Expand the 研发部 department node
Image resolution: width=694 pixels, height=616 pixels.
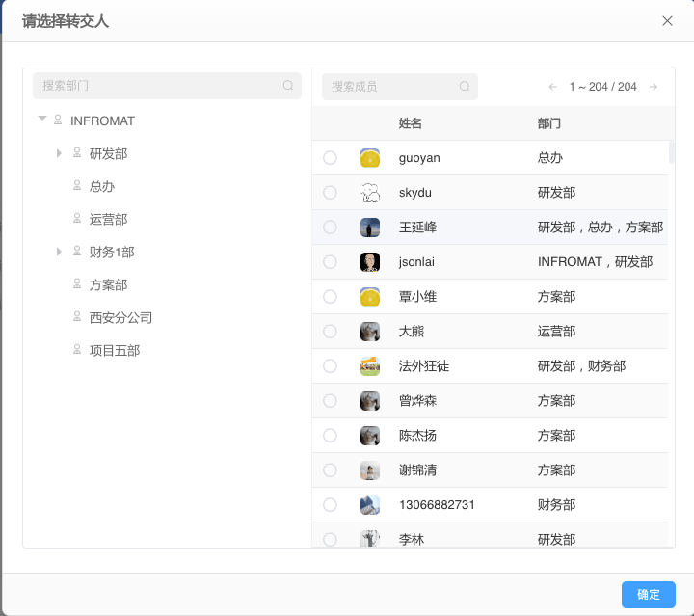pos(59,153)
